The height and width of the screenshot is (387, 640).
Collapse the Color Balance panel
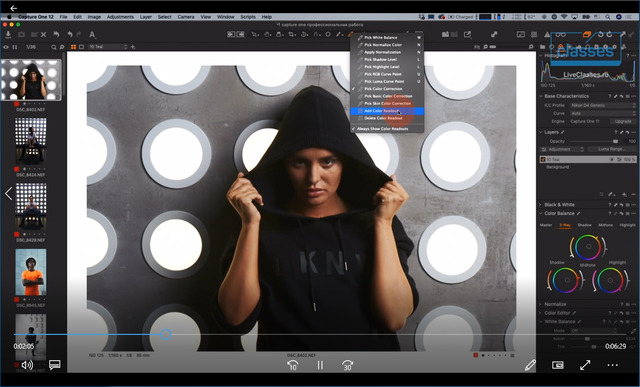click(541, 214)
